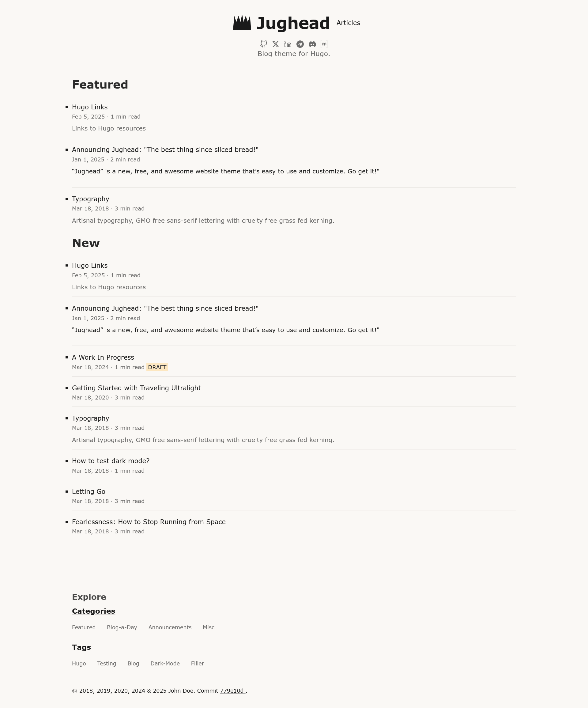Image resolution: width=588 pixels, height=708 pixels.
Task: Open Hugo Links article under Featured
Action: [90, 107]
